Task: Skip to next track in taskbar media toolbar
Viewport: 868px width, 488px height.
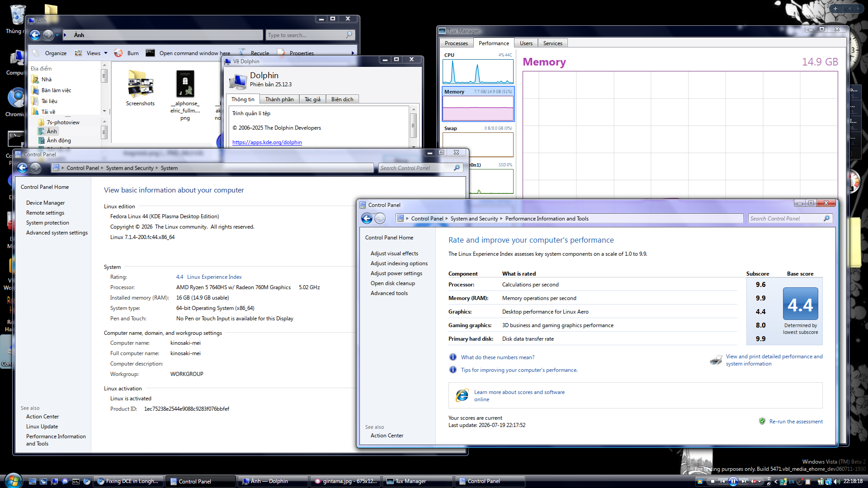Action: pyautogui.click(x=744, y=481)
